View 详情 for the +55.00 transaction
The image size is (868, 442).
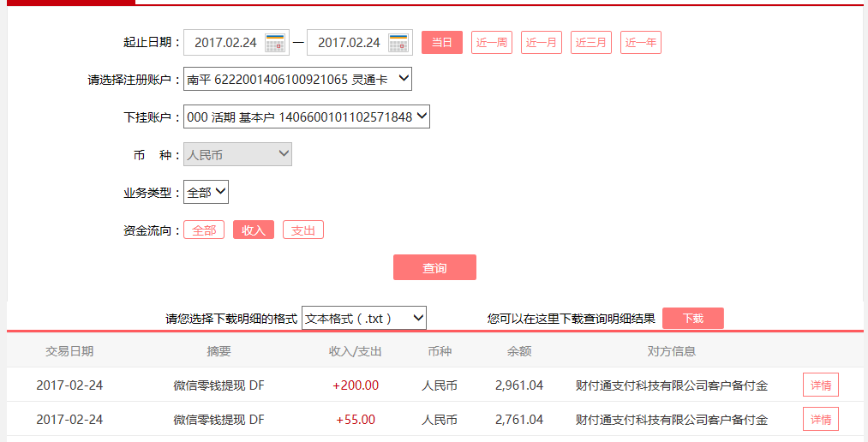pyautogui.click(x=820, y=420)
